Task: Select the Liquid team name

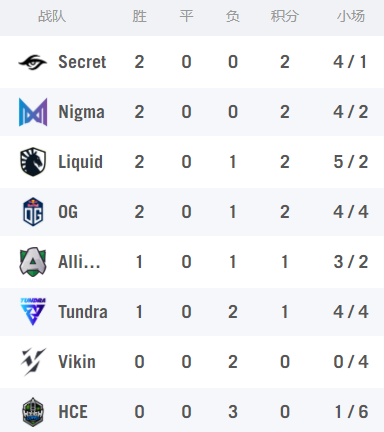Action: (80, 162)
